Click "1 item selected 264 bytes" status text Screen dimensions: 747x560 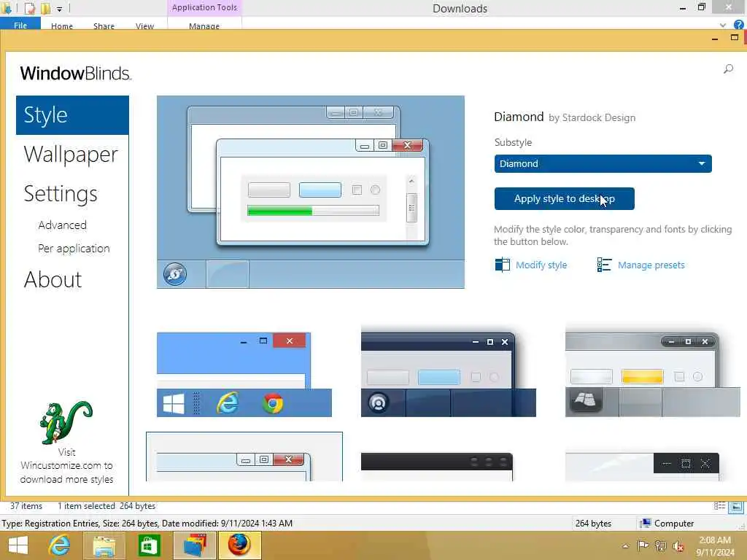107,506
